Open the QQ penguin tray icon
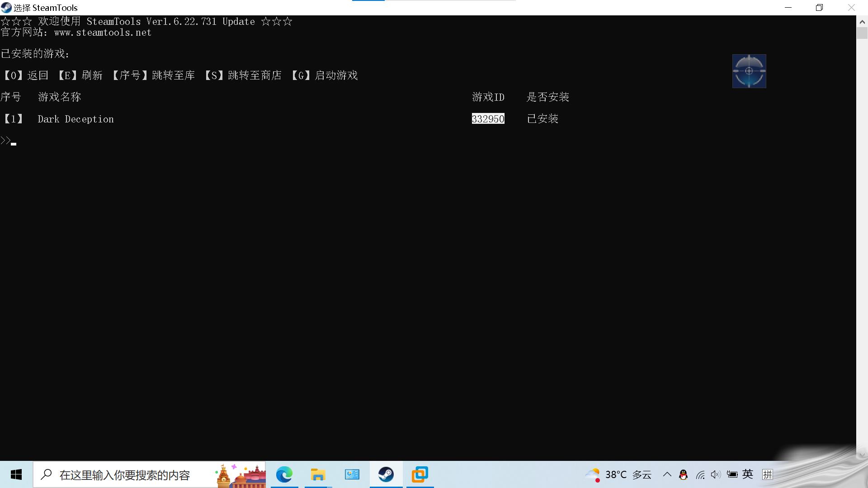The height and width of the screenshot is (488, 868). click(684, 474)
